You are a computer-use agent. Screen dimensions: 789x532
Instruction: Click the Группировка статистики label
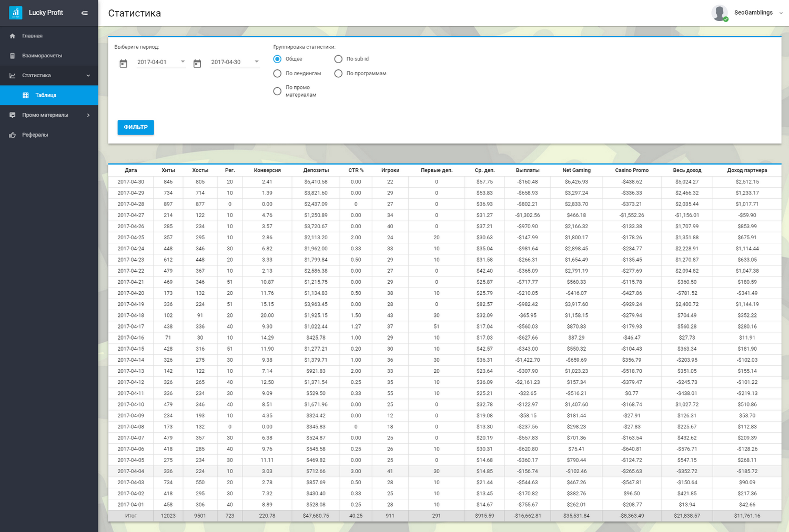click(304, 47)
